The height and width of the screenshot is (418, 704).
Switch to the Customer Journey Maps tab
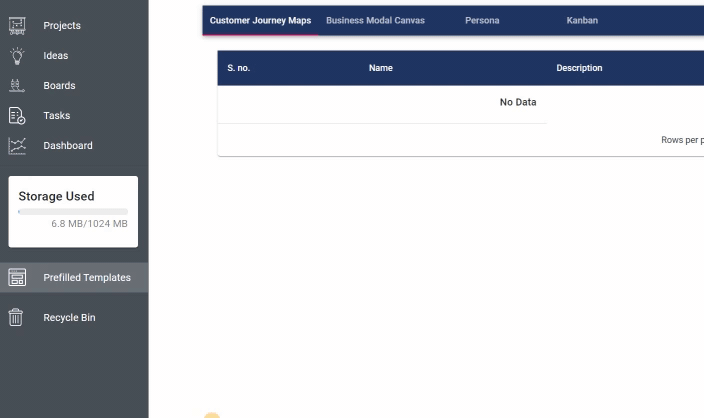[260, 20]
